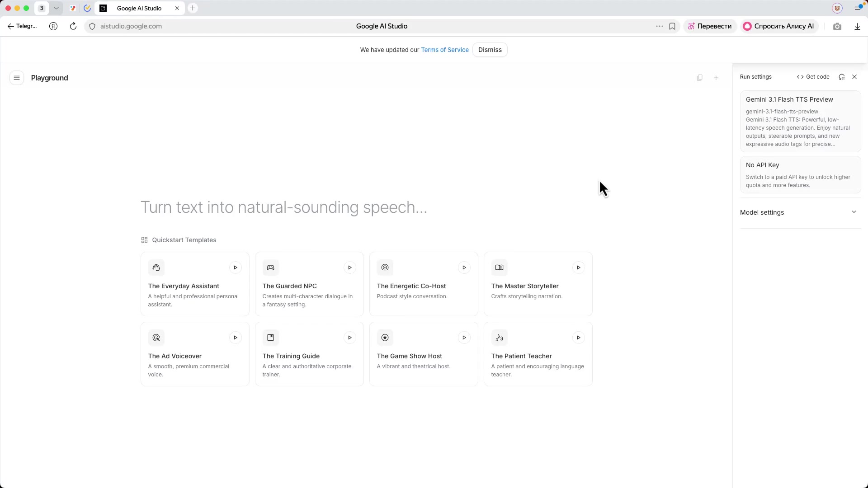Click The Guarded NPC gamepad icon
The image size is (868, 488).
tap(271, 267)
